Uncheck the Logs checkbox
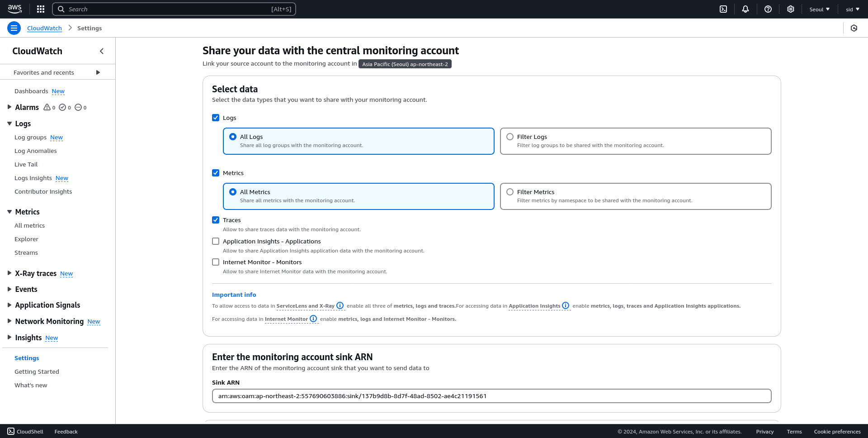868x438 pixels. click(x=216, y=118)
